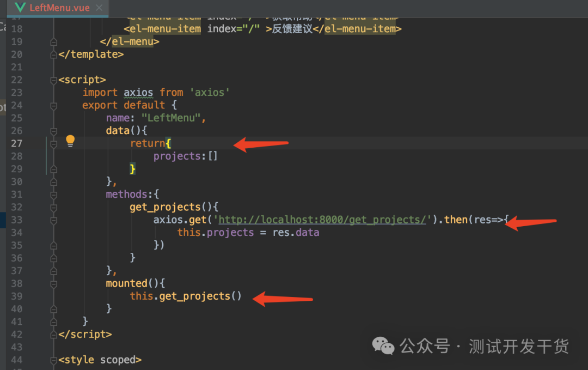The height and width of the screenshot is (370, 588).
Task: Click line number 39 in the gutter
Action: point(16,296)
